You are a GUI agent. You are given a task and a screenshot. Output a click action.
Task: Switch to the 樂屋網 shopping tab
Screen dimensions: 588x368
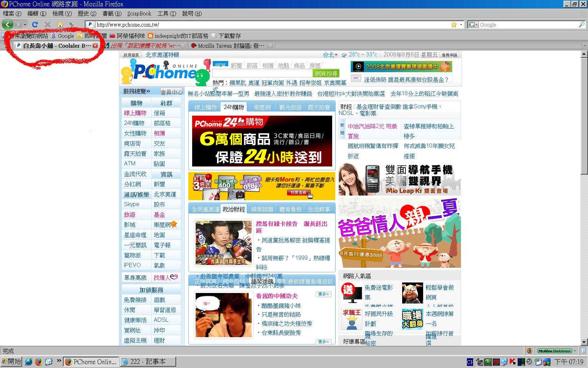click(262, 107)
